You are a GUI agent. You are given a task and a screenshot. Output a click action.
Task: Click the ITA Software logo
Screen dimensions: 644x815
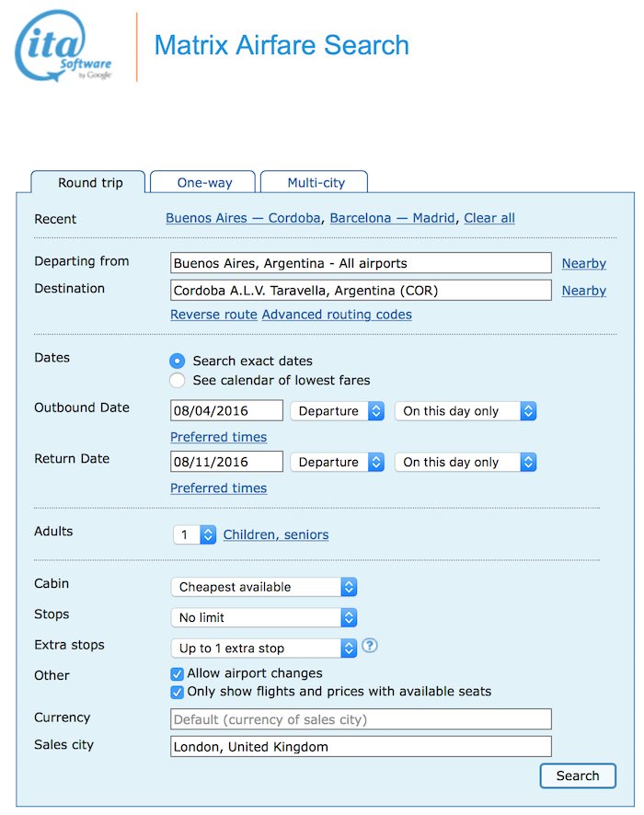[x=63, y=46]
